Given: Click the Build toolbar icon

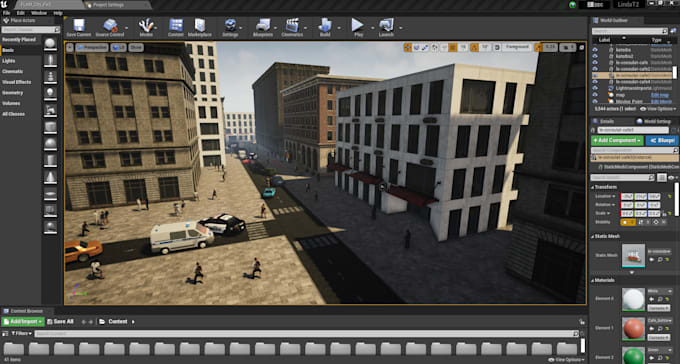Looking at the screenshot, I should click(325, 28).
